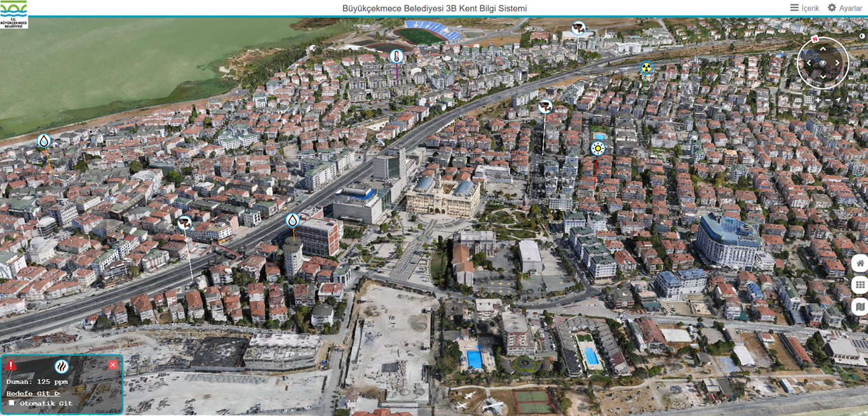Enable the Otomatik Git checkbox
The image size is (868, 416).
(x=11, y=403)
